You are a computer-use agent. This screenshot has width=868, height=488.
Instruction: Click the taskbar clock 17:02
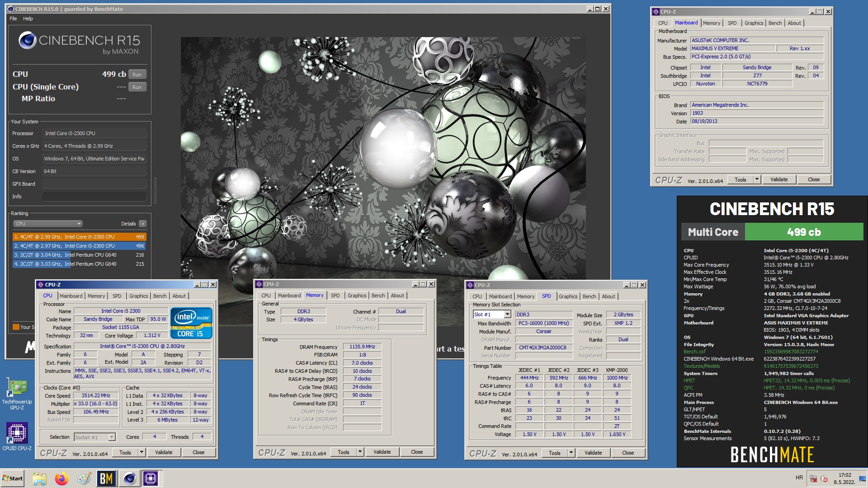844,475
